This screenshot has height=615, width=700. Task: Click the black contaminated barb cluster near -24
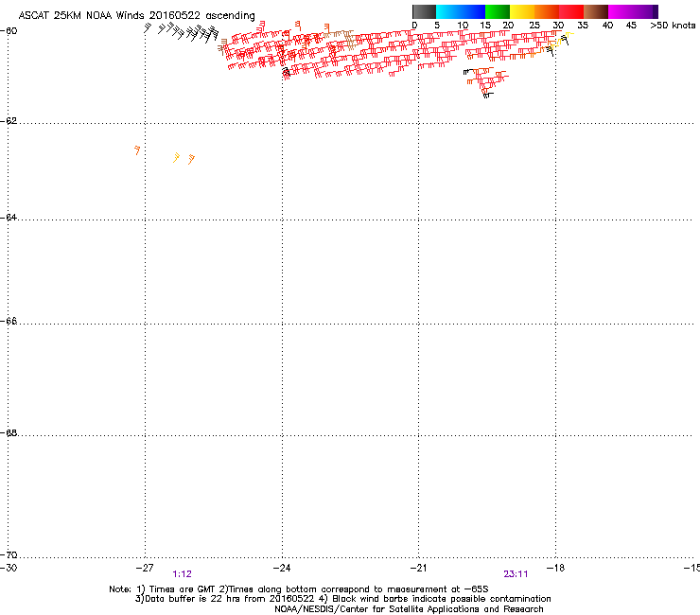point(286,72)
